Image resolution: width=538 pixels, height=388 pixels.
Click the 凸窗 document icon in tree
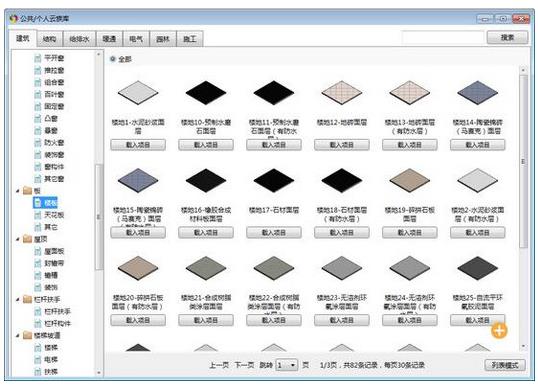click(38, 119)
